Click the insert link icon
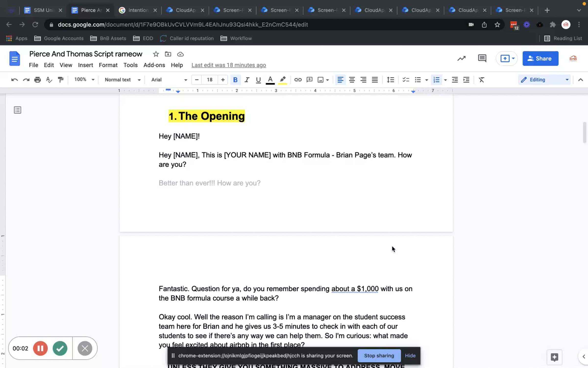Image resolution: width=588 pixels, height=368 pixels. [298, 80]
